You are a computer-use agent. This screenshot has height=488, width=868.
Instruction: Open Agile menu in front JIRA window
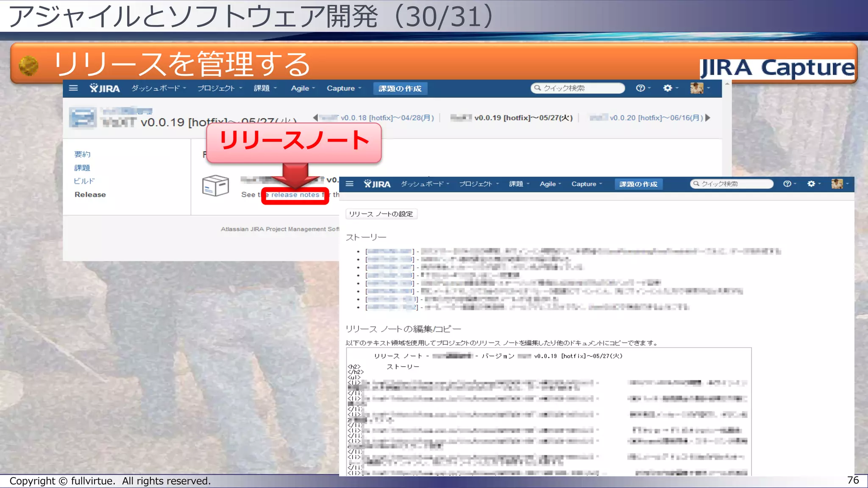click(550, 184)
